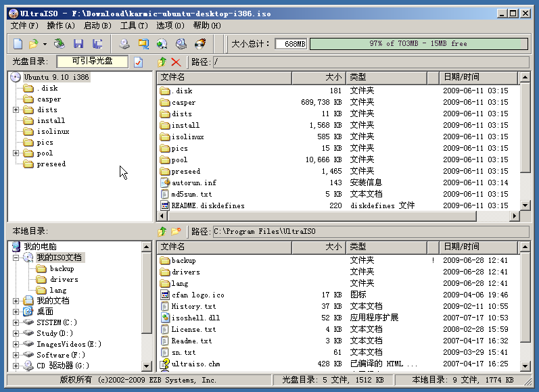Click the ultraiso.chm help file icon

(165, 364)
